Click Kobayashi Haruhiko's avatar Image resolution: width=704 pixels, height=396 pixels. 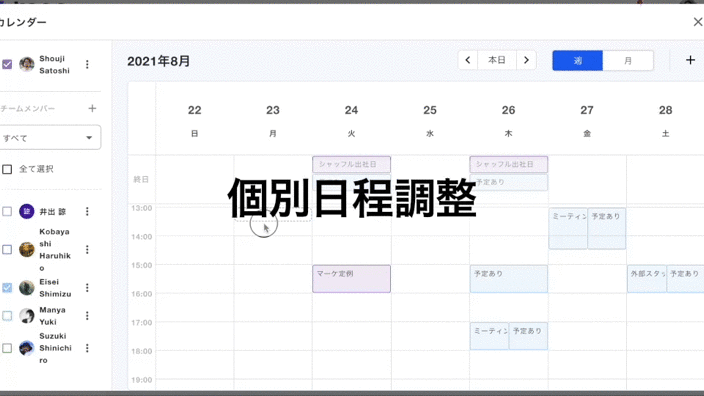27,250
